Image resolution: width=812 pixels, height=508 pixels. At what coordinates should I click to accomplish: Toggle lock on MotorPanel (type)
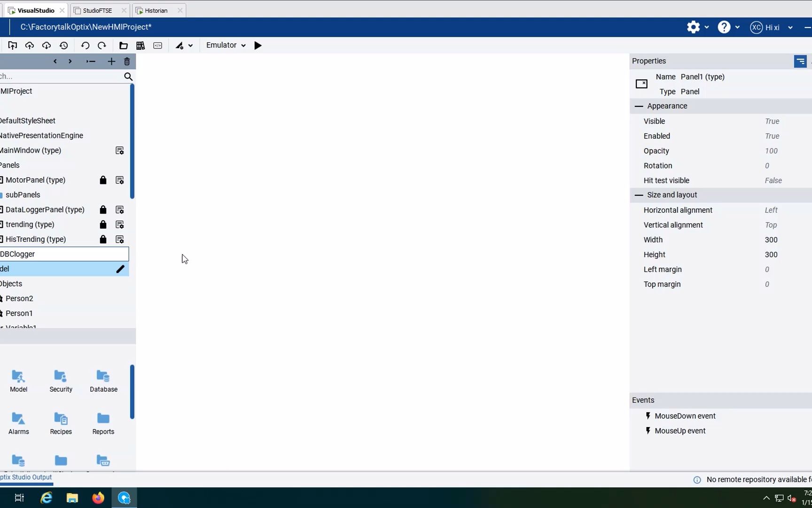[103, 180]
